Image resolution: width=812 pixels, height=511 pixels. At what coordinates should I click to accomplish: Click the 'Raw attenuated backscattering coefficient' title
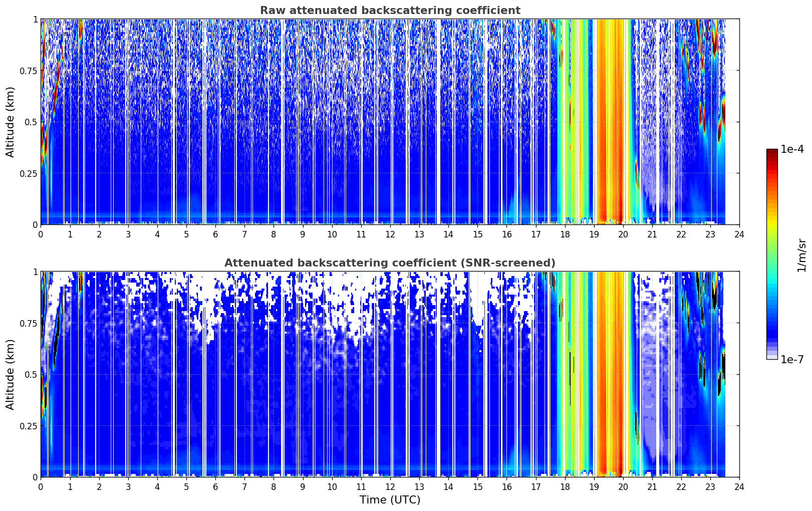pyautogui.click(x=390, y=11)
